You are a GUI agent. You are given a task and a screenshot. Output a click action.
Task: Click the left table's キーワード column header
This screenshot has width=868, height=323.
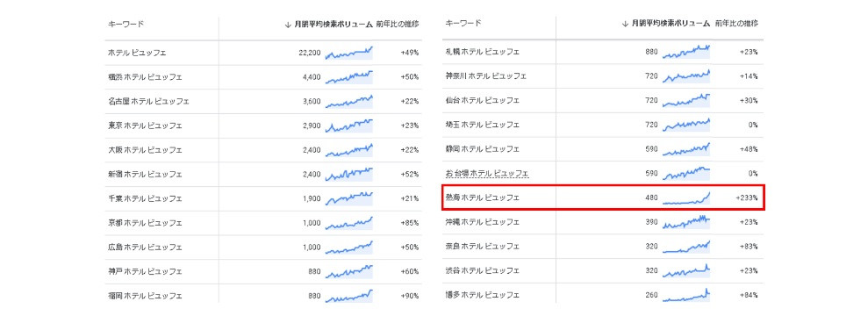pyautogui.click(x=126, y=25)
